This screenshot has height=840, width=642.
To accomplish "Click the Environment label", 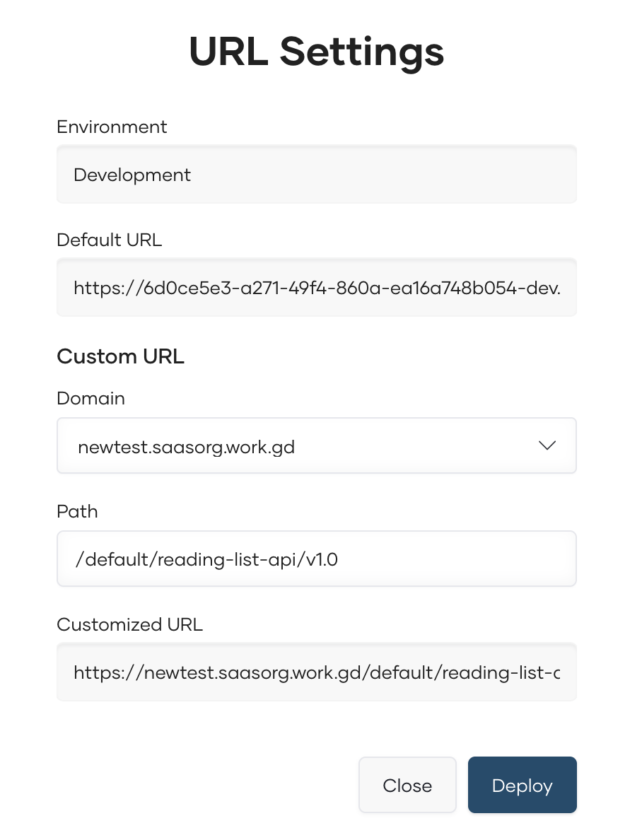I will click(112, 127).
